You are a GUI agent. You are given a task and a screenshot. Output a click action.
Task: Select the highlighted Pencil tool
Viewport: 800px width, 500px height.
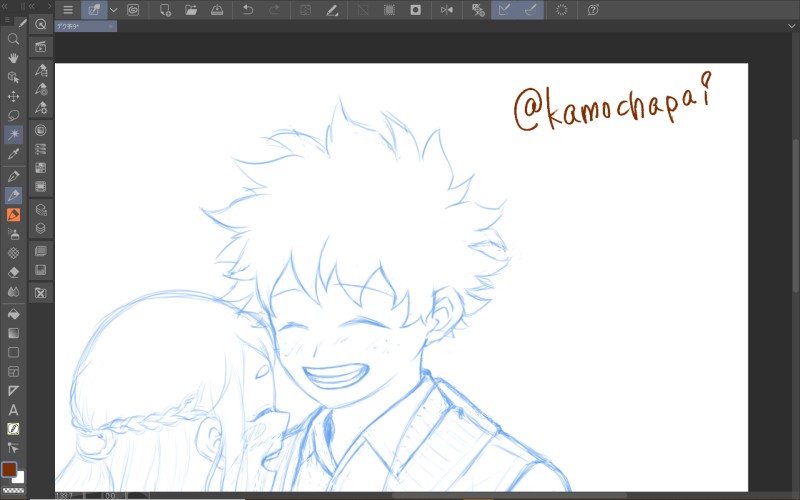13,195
